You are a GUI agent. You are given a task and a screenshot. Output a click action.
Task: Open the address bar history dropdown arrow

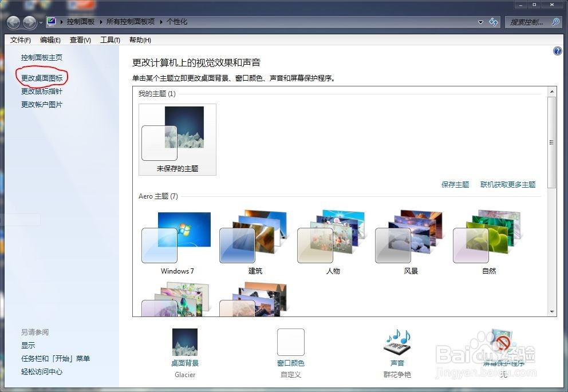480,22
